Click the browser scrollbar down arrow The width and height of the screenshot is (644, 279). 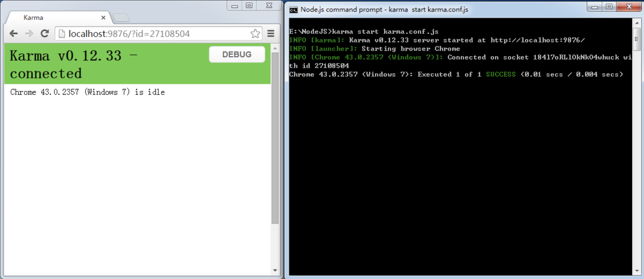click(x=275, y=270)
